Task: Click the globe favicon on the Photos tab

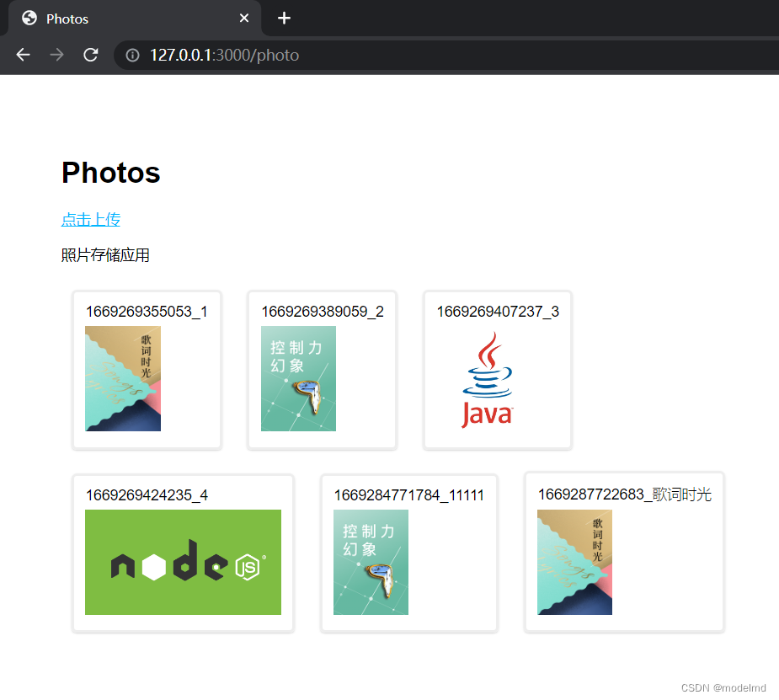Action: [x=29, y=18]
